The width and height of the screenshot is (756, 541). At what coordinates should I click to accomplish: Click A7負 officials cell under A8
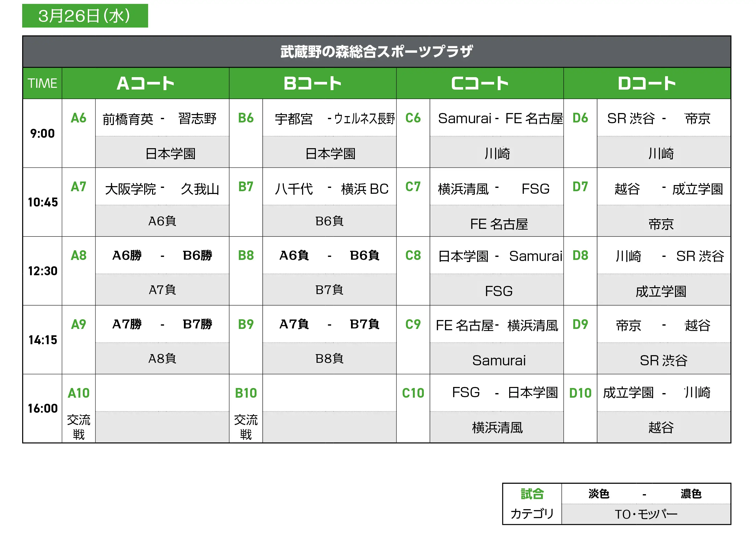pos(162,289)
